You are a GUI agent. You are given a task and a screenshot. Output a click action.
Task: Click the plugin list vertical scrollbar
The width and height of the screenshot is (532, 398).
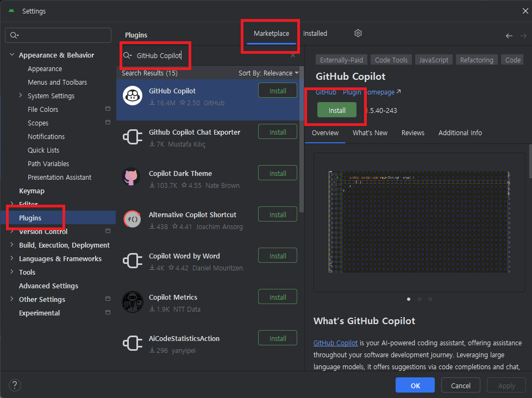(301, 140)
